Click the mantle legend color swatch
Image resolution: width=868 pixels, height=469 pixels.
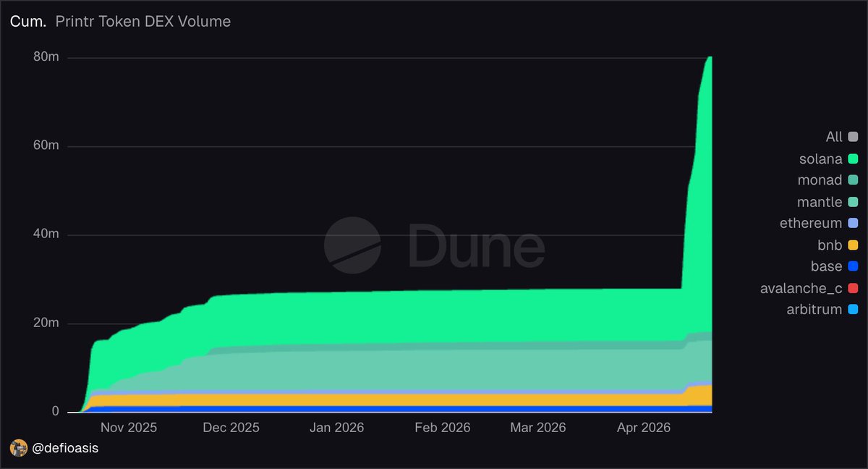[854, 202]
